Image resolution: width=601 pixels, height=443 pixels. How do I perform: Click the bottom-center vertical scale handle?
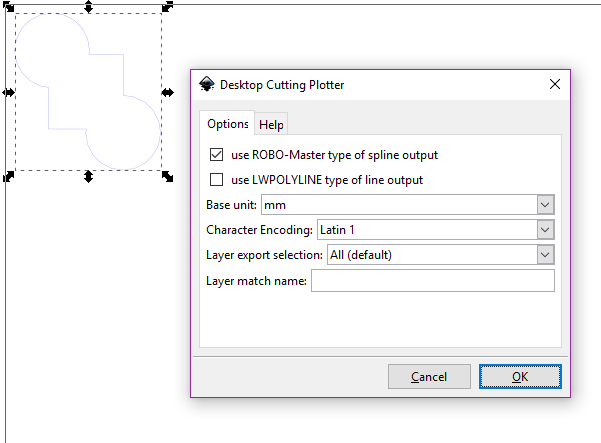coord(89,177)
